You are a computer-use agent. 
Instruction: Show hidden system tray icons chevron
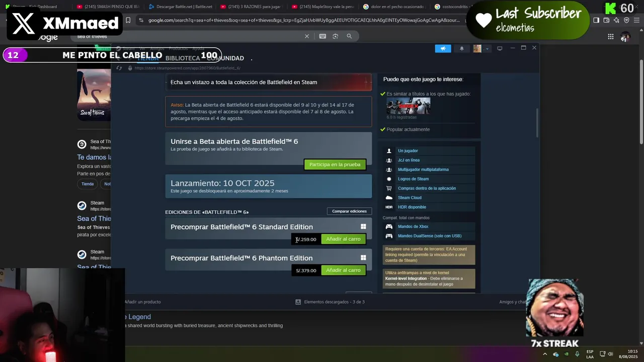pyautogui.click(x=545, y=354)
